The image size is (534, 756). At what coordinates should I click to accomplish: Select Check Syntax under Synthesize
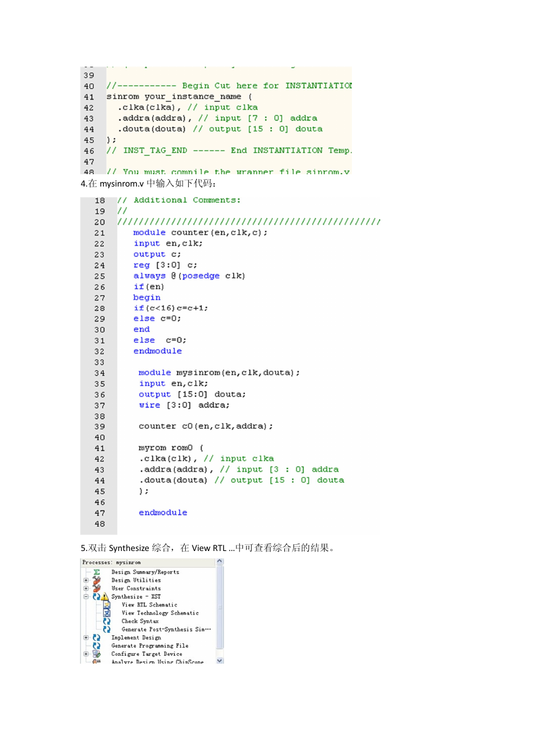coord(140,621)
